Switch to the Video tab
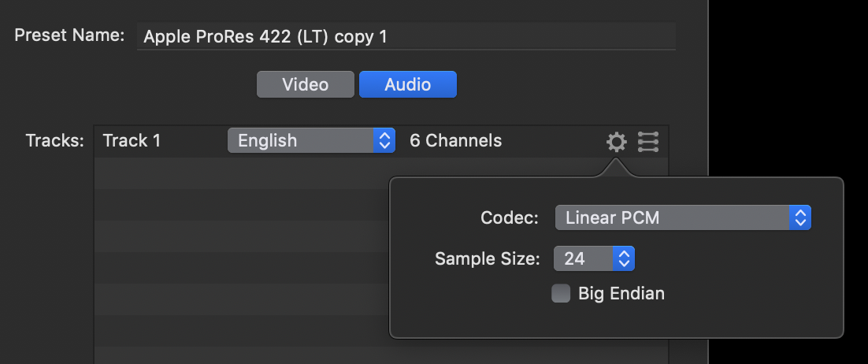The height and width of the screenshot is (364, 868). point(306,84)
